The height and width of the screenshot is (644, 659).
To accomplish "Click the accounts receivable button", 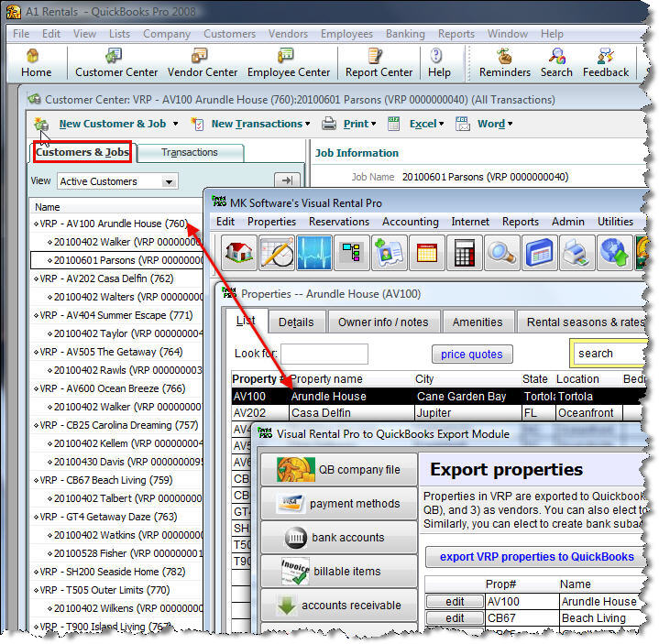I will click(x=339, y=606).
